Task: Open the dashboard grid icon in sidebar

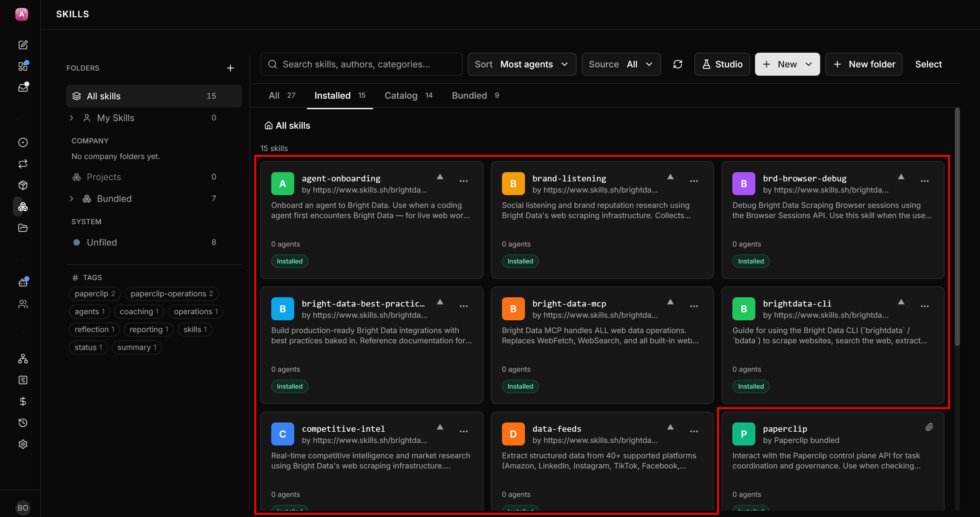Action: pyautogui.click(x=23, y=66)
